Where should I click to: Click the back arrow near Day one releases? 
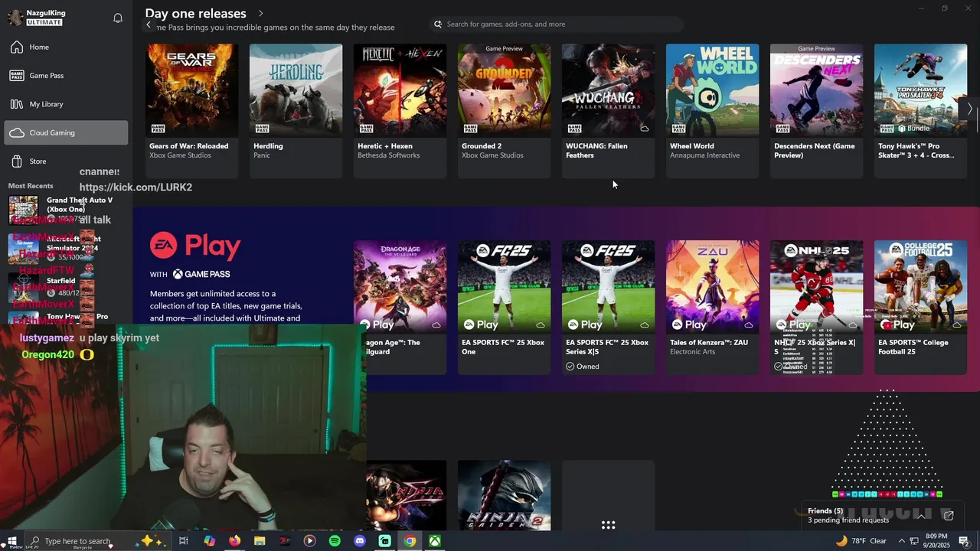coord(149,25)
